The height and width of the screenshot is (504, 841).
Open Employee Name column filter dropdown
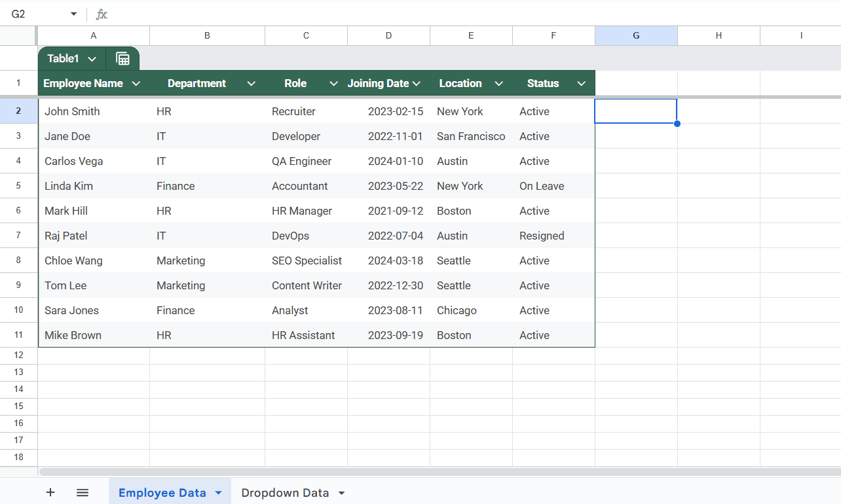[136, 83]
